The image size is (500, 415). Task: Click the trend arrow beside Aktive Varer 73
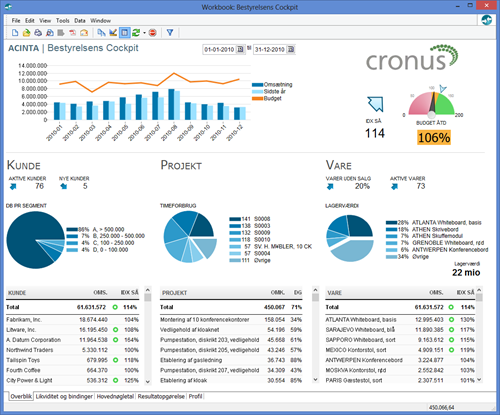pyautogui.click(x=394, y=186)
